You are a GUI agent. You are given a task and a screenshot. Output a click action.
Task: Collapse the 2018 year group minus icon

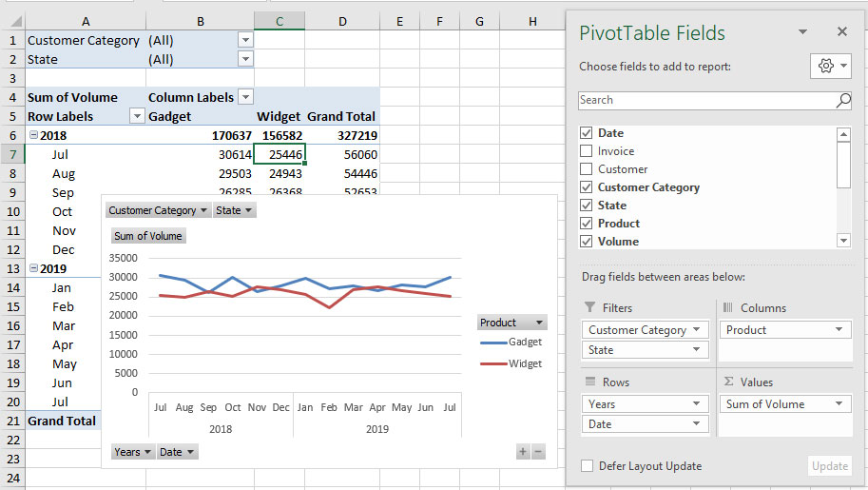coord(33,135)
